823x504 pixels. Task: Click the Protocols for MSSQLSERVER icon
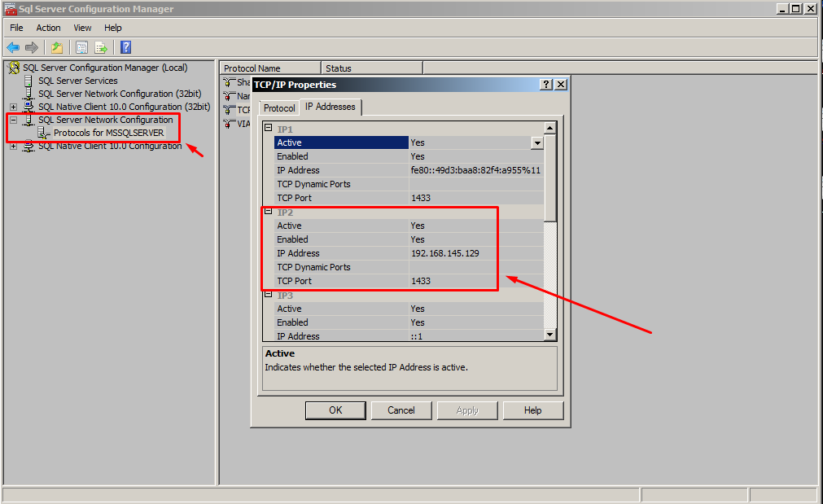[44, 134]
